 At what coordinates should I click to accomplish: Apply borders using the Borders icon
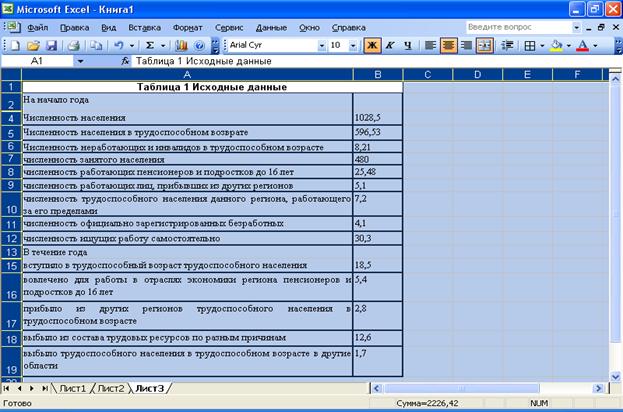tap(530, 46)
